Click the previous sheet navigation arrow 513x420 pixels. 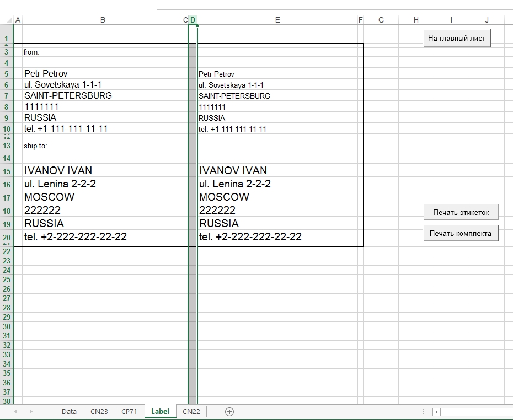pyautogui.click(x=15, y=412)
